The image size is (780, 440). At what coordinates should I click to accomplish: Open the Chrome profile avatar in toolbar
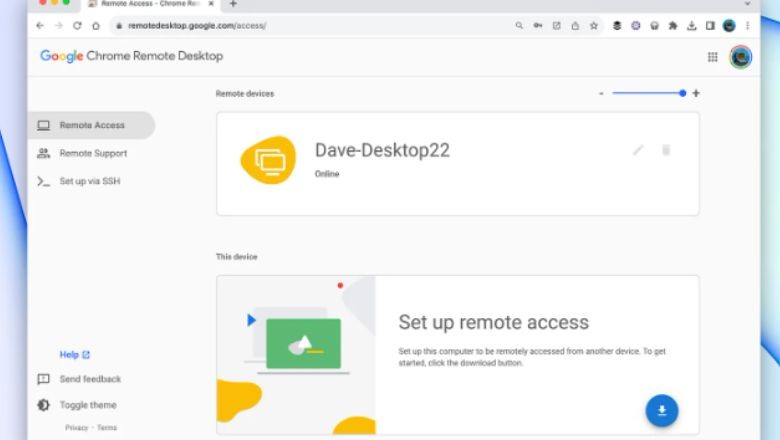tap(729, 26)
